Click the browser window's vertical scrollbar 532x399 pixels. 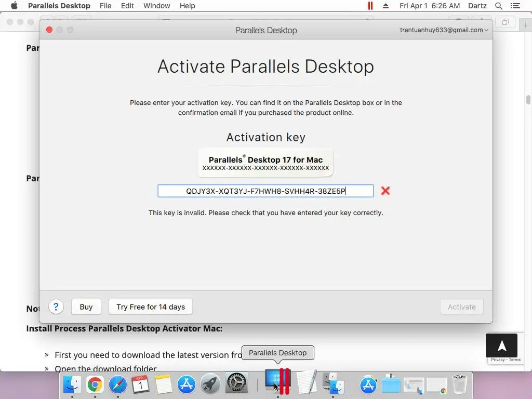point(528,100)
